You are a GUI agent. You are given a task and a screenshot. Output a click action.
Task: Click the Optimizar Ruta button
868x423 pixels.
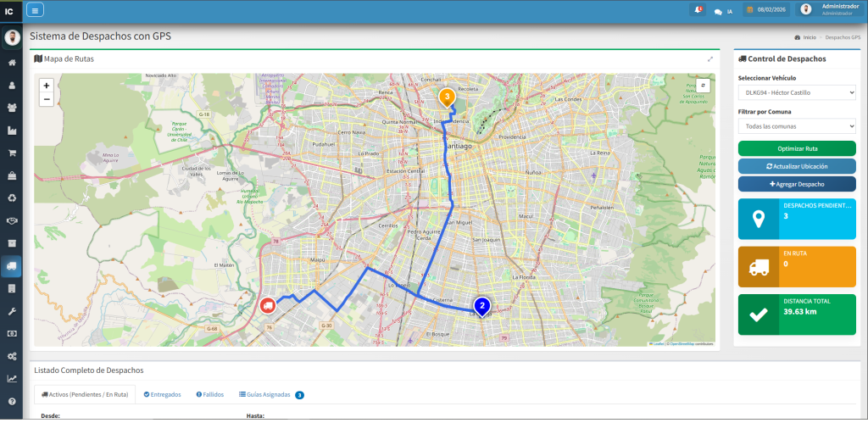pyautogui.click(x=797, y=148)
